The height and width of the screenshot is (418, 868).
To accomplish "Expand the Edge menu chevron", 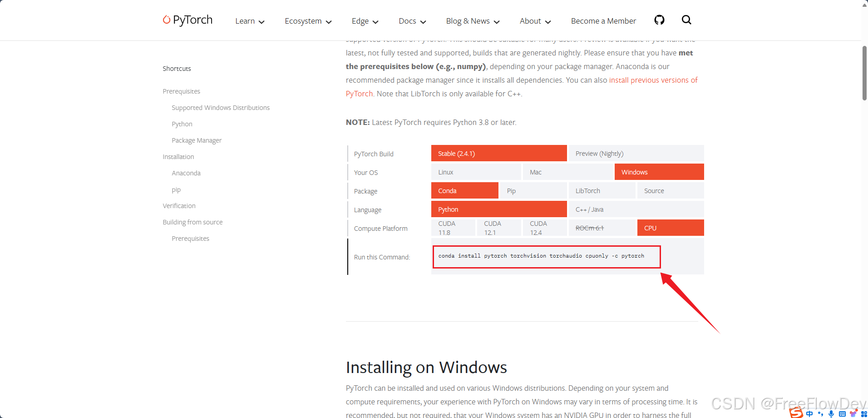I will pos(375,22).
